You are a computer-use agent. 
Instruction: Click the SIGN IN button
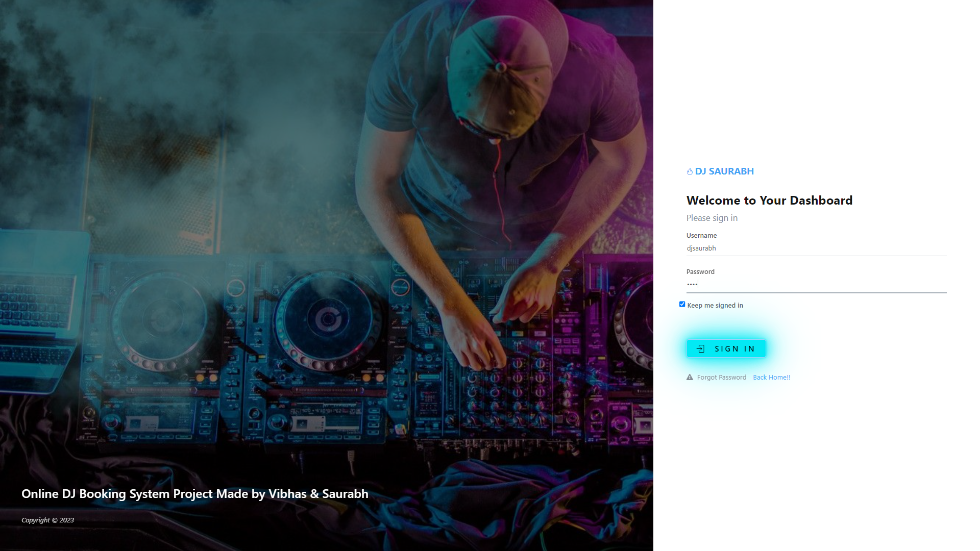726,348
